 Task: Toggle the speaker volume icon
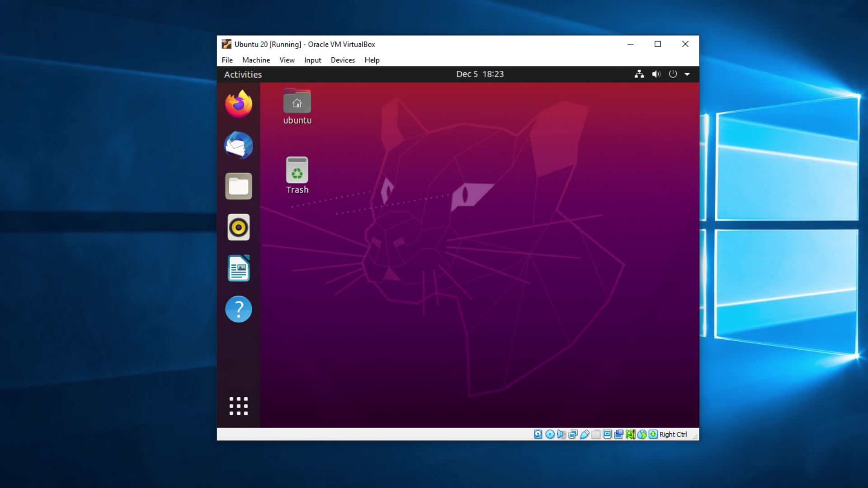coord(656,74)
